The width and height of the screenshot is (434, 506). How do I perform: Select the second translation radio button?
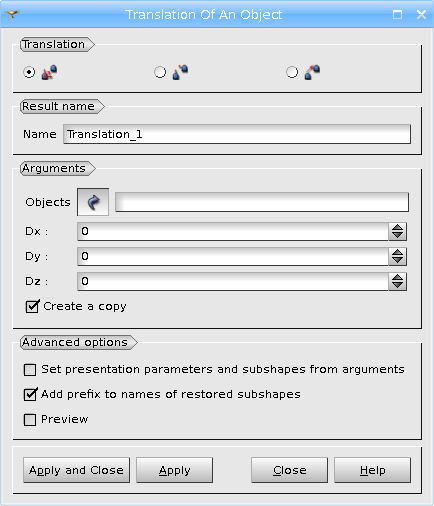point(160,72)
